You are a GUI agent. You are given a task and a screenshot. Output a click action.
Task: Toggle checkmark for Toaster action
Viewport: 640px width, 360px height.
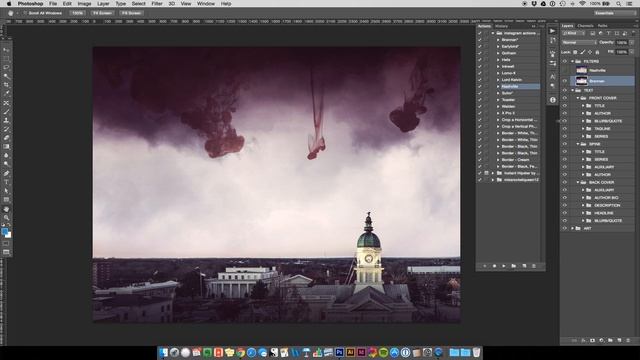[480, 100]
